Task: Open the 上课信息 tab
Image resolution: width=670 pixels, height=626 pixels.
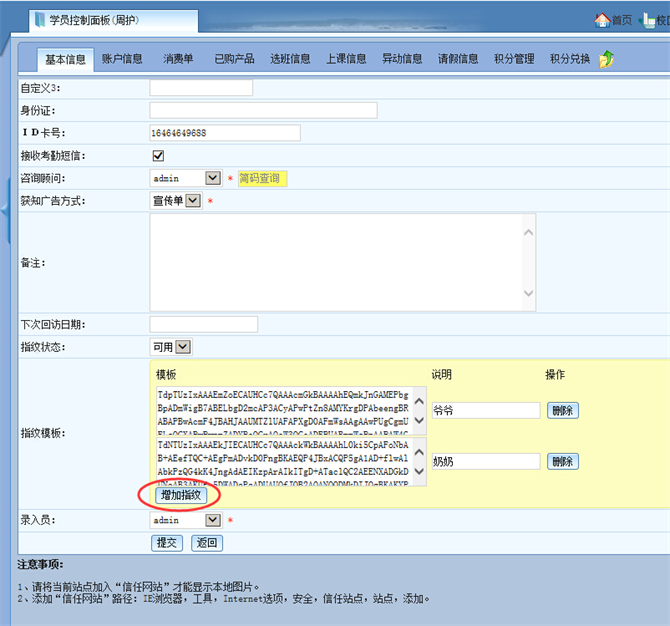Action: click(346, 60)
